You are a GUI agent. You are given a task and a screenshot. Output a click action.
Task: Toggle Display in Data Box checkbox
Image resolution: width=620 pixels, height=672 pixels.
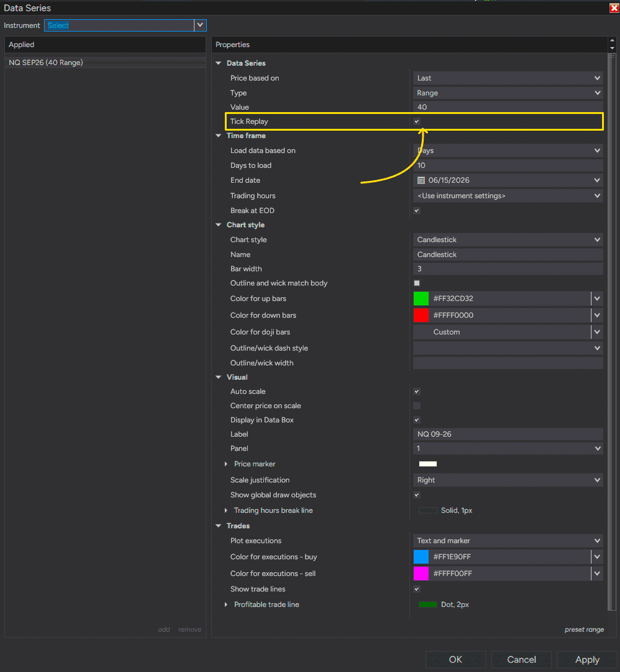417,420
